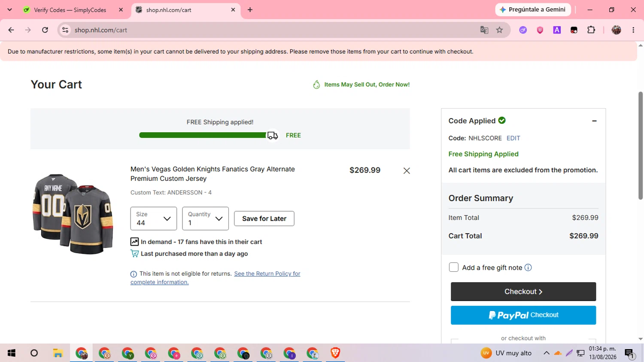The height and width of the screenshot is (362, 644).
Task: Edit the NHLSCORE promo code
Action: coord(513,138)
